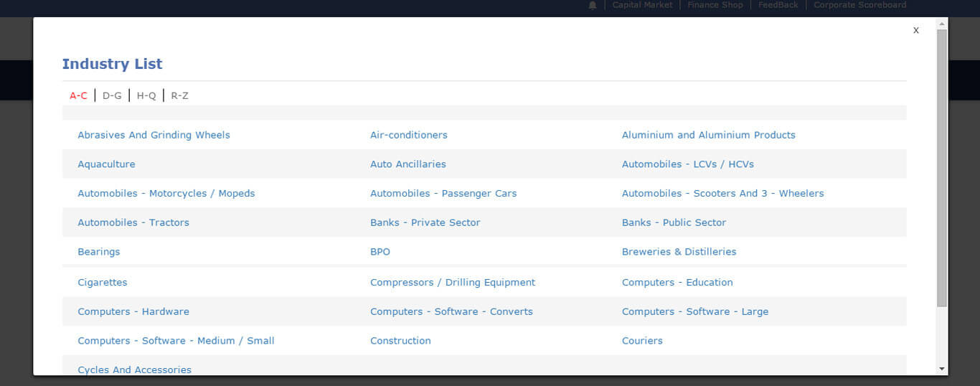The width and height of the screenshot is (980, 386).
Task: Open the Air-conditioners industry
Action: point(408,135)
